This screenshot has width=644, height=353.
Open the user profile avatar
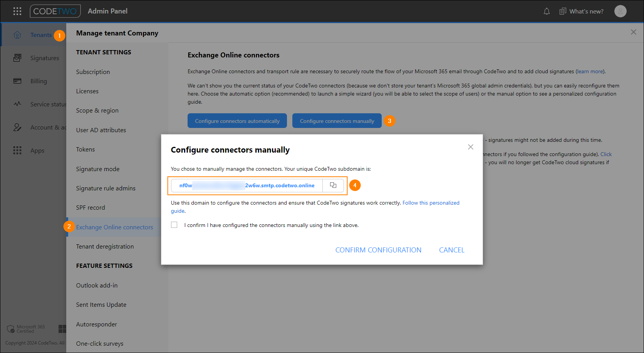click(x=620, y=11)
